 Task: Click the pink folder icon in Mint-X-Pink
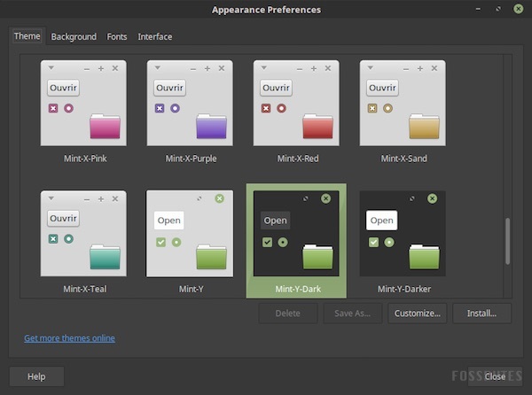105,127
